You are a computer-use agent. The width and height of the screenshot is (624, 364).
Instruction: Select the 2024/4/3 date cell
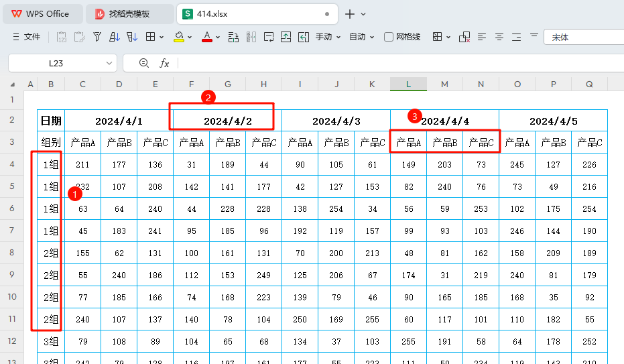(x=336, y=121)
